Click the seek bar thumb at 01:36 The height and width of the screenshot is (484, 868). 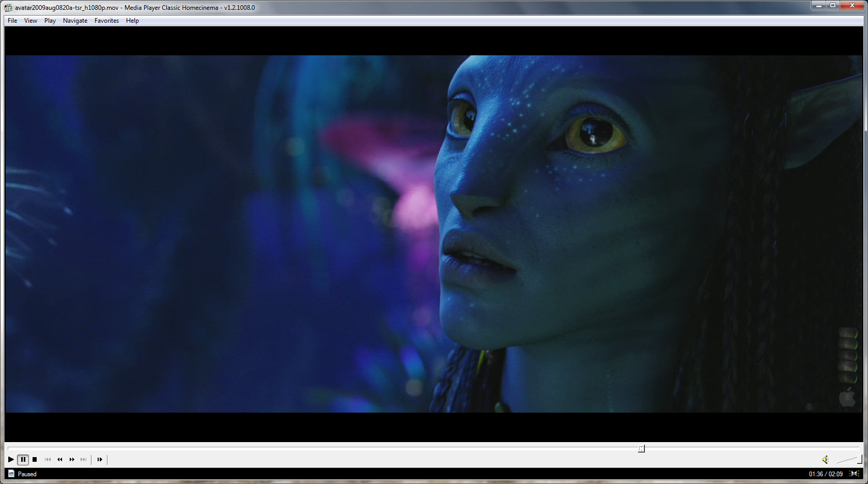click(641, 448)
